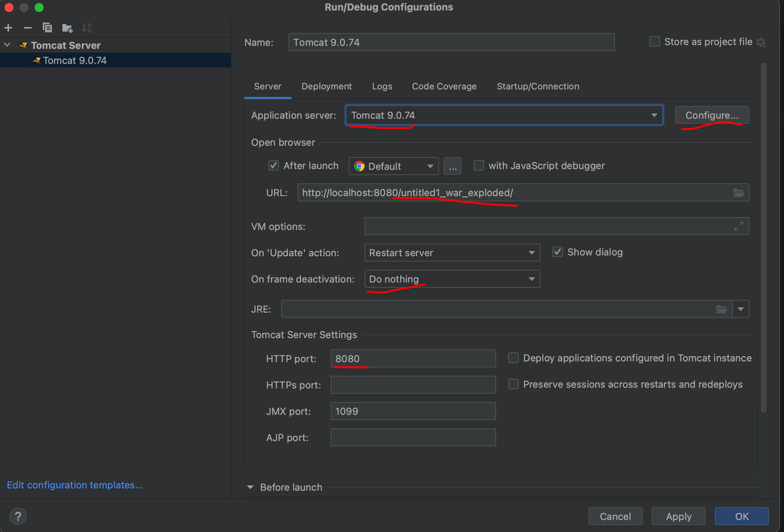This screenshot has height=532, width=784.
Task: Click Edit configuration templates link
Action: pos(74,485)
